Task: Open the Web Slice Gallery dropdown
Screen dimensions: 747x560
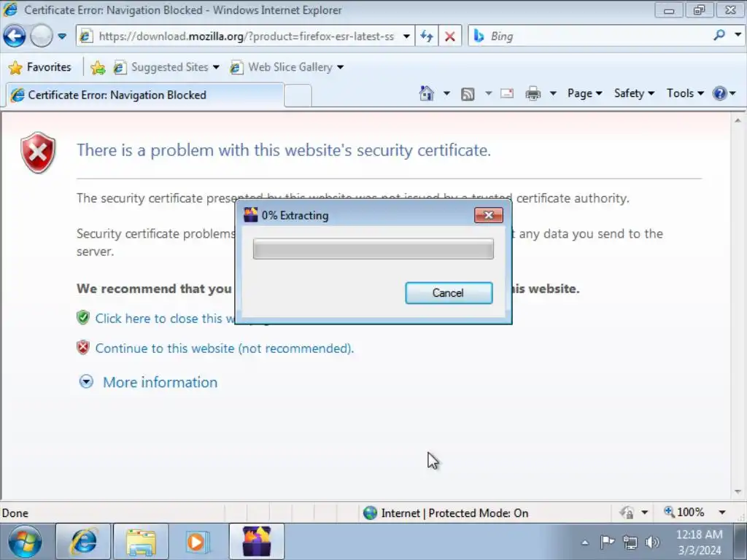Action: coord(287,67)
